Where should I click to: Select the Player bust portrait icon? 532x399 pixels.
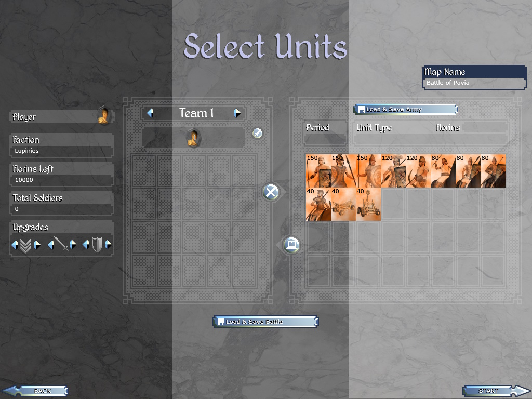click(x=104, y=116)
